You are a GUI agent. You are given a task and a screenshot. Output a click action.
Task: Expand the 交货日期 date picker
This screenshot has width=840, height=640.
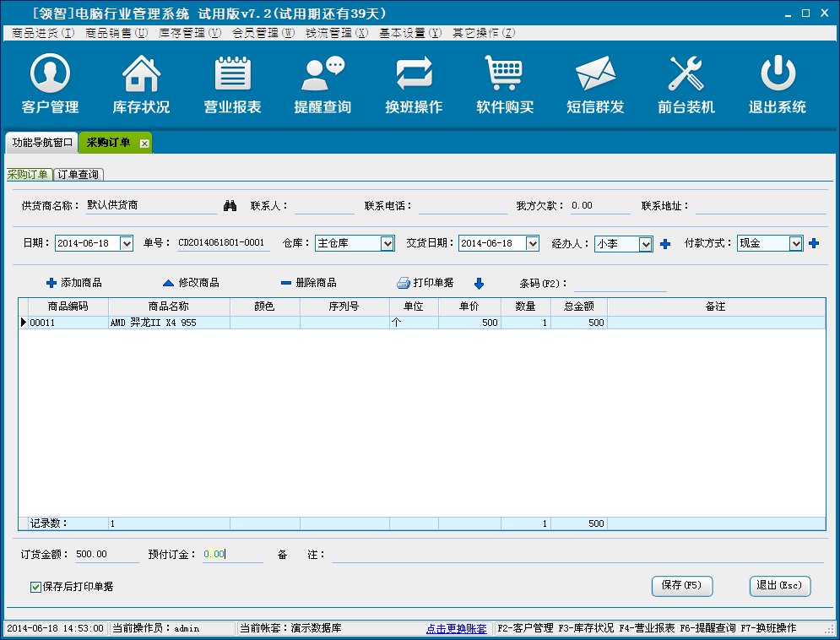click(532, 244)
